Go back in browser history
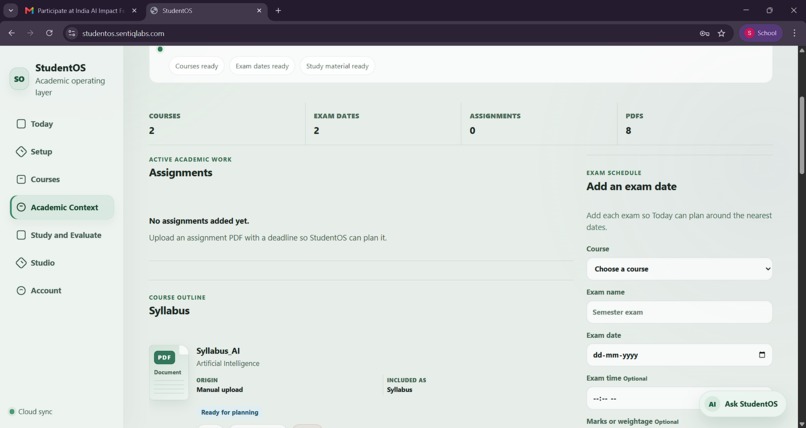 [x=11, y=33]
